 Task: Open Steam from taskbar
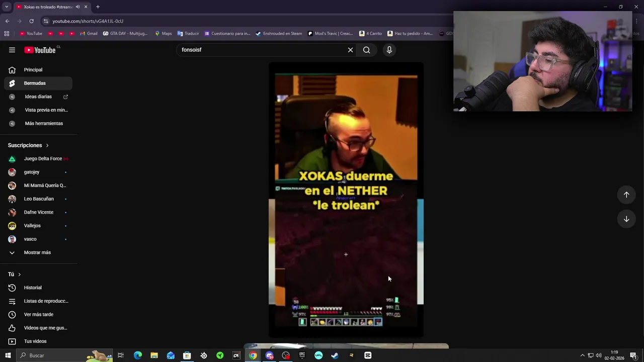(335, 355)
